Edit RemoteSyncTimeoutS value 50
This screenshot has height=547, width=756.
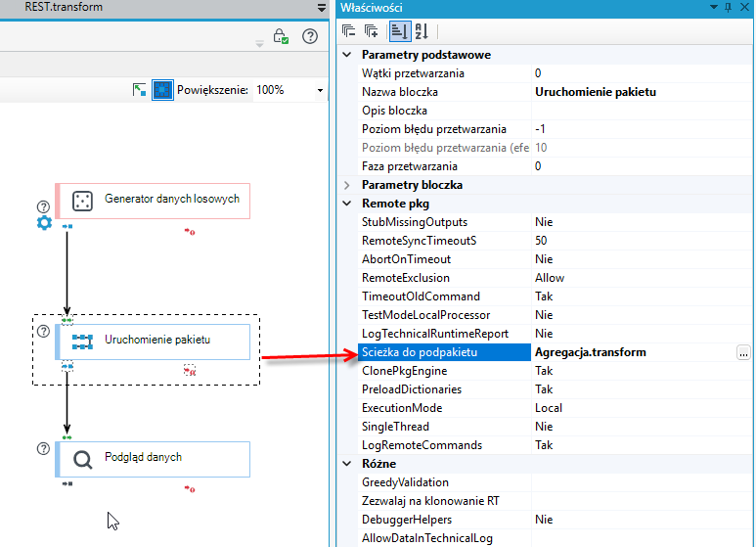pos(642,241)
